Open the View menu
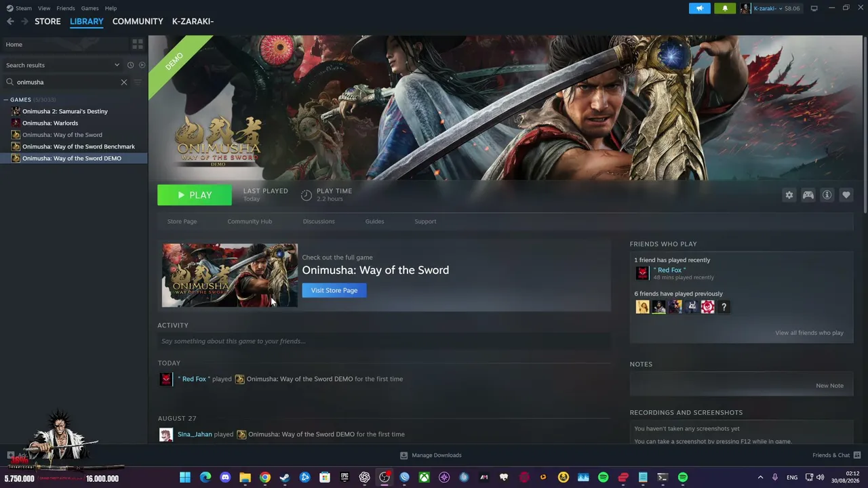This screenshot has width=868, height=488. coord(44,8)
